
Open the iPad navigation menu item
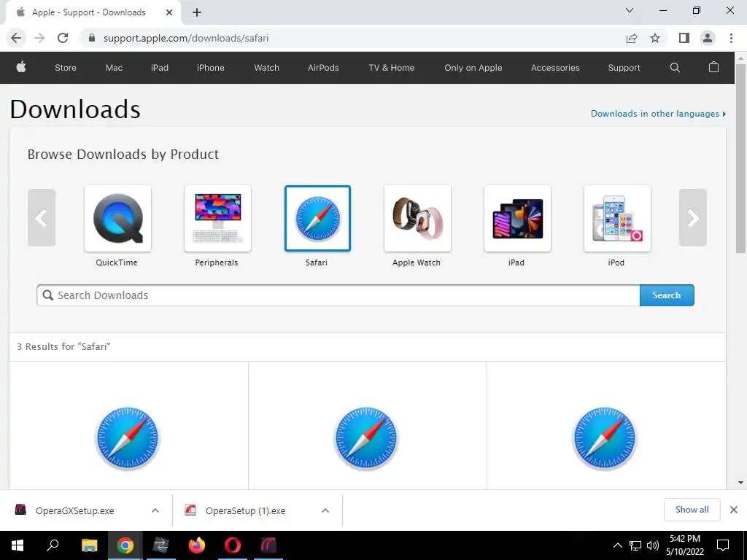[160, 68]
